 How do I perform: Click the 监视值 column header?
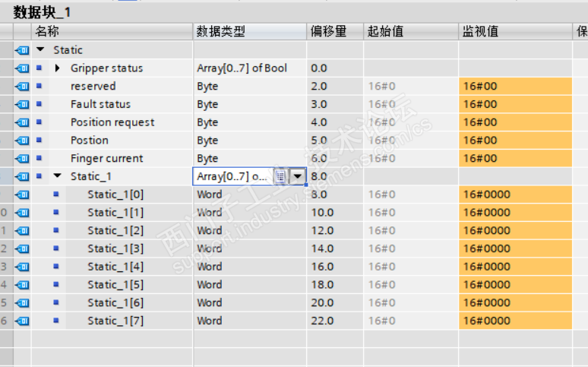pos(515,31)
